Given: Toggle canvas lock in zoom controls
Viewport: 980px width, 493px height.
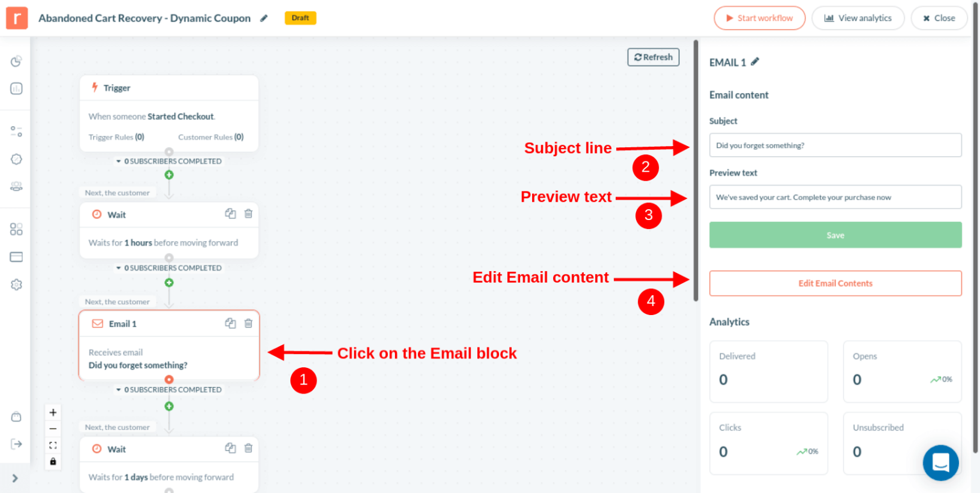Looking at the screenshot, I should pyautogui.click(x=53, y=460).
